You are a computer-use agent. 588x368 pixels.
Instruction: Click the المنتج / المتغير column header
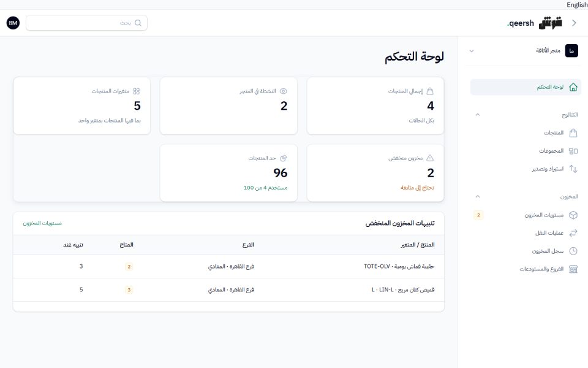click(417, 245)
